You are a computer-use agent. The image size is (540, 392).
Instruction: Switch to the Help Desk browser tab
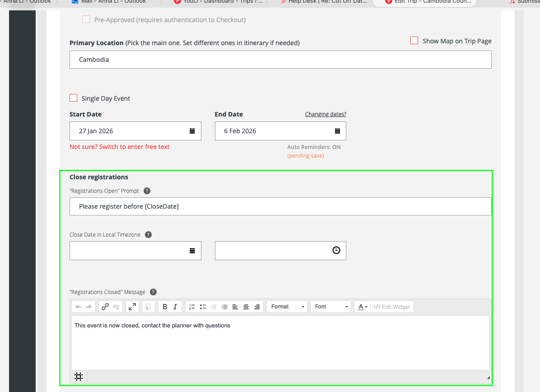click(x=323, y=2)
